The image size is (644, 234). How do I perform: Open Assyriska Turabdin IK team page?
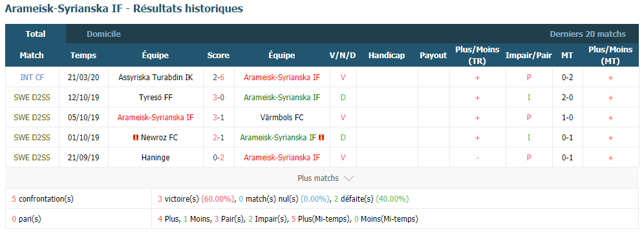coord(156,77)
